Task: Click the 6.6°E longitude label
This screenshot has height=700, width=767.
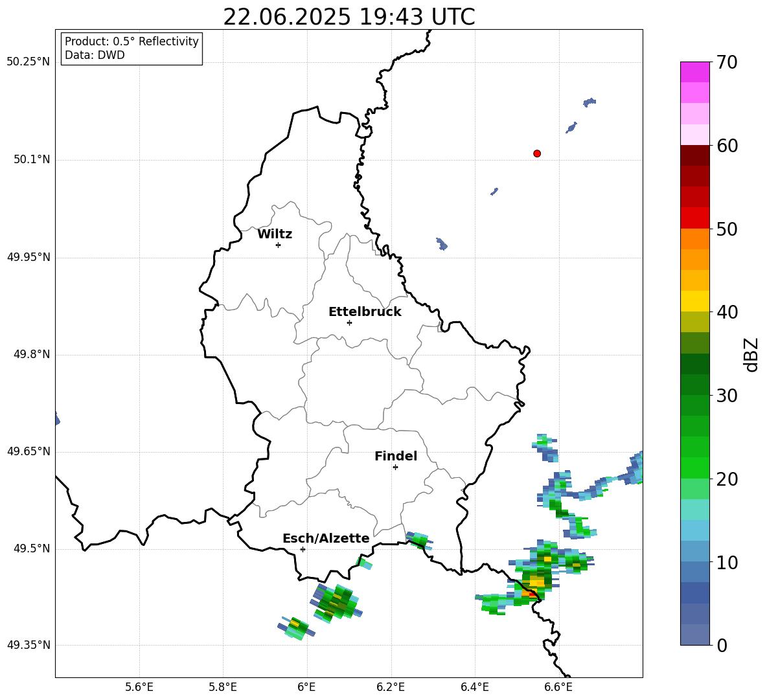Action: (558, 687)
